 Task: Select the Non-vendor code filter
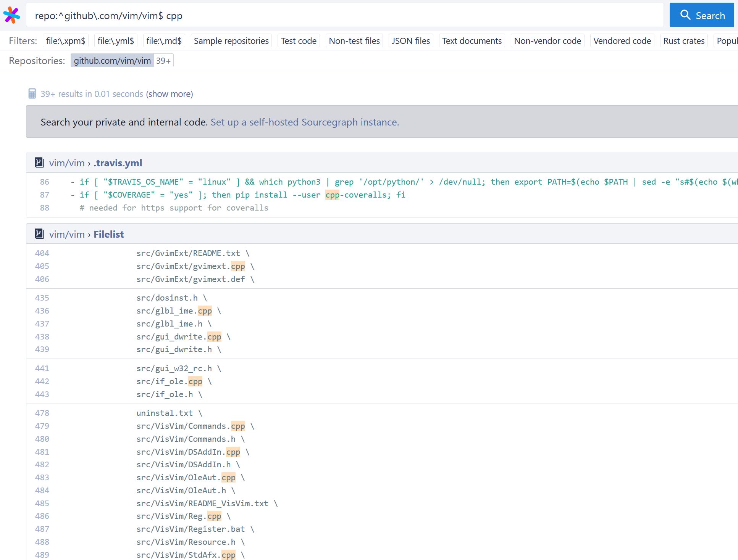(x=547, y=41)
